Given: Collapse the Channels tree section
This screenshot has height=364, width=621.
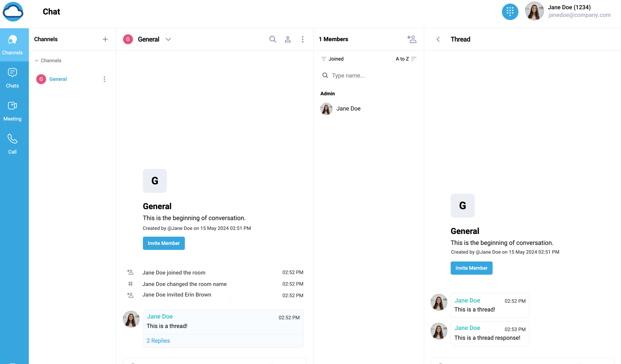Looking at the screenshot, I should pyautogui.click(x=36, y=61).
